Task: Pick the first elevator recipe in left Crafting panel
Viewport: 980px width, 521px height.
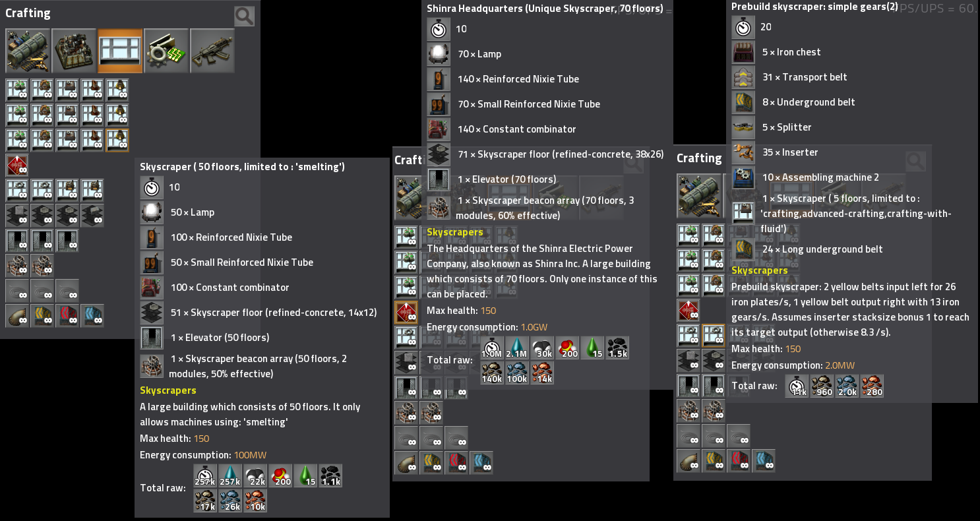Action: (x=17, y=241)
